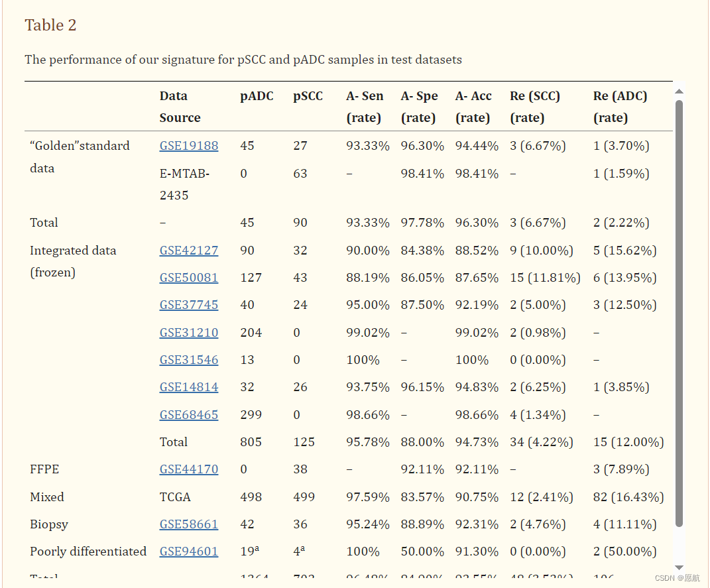This screenshot has width=710, height=588.
Task: Select the '84.38%' specificity cell for GSE42127
Action: click(422, 251)
